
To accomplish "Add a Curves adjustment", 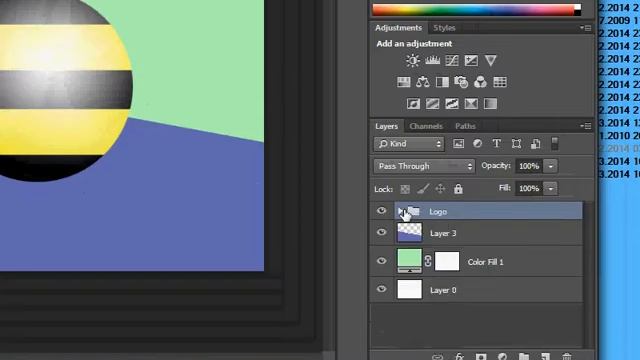I will pyautogui.click(x=452, y=60).
